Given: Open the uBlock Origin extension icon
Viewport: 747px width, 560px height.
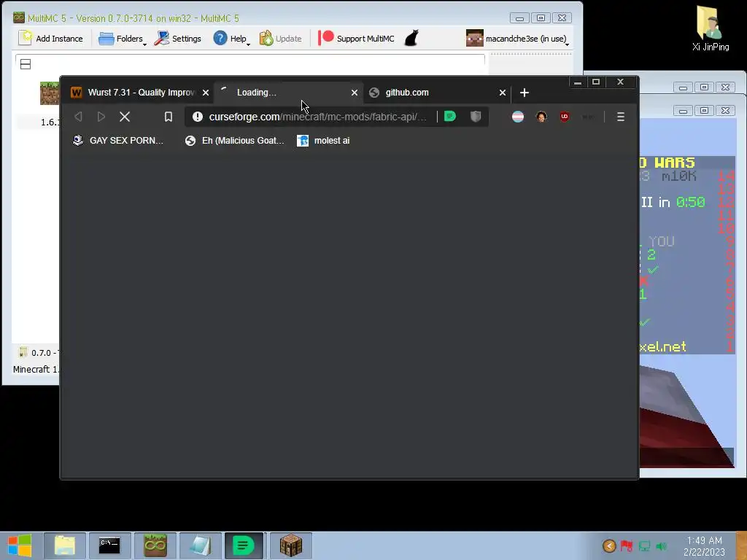Looking at the screenshot, I should tap(565, 117).
